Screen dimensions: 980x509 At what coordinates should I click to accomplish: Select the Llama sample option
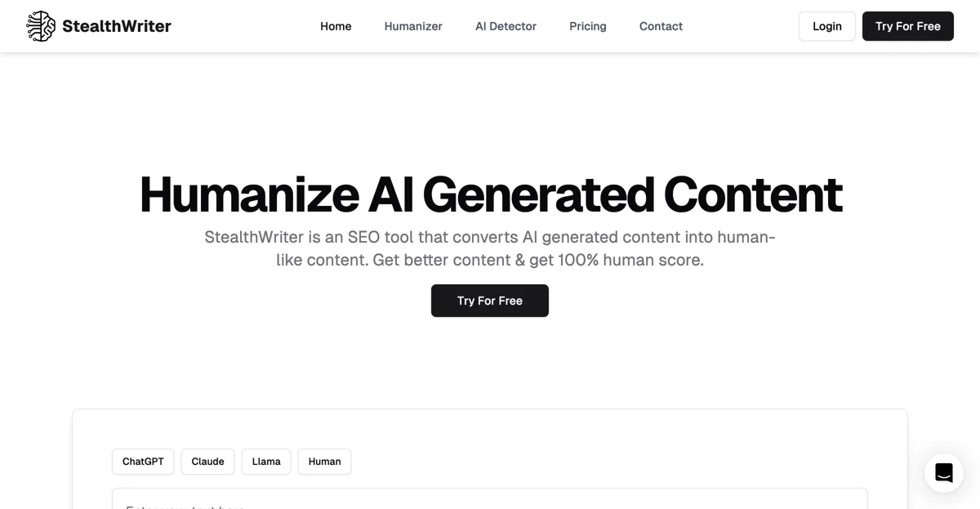[x=266, y=462]
